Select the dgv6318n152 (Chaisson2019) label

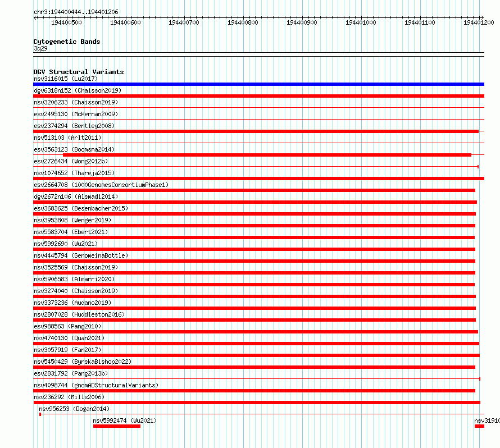click(x=78, y=90)
